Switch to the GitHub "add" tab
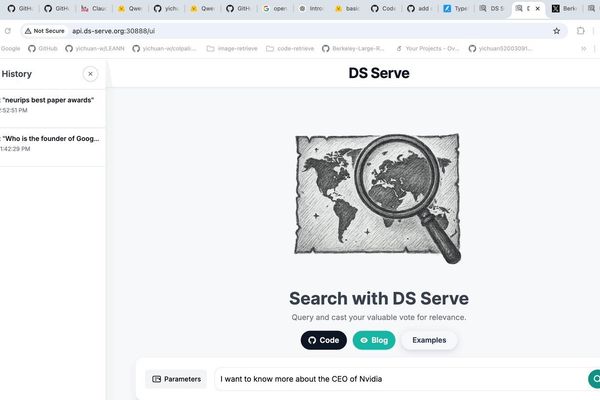 click(420, 8)
